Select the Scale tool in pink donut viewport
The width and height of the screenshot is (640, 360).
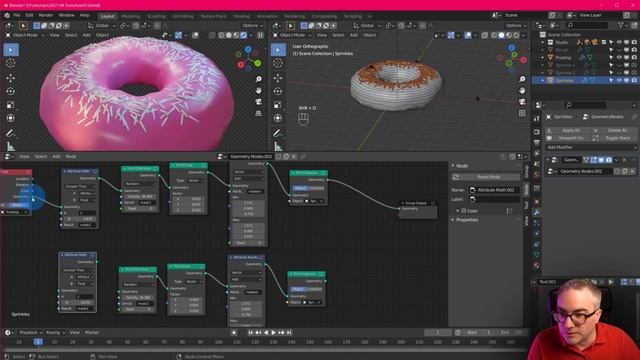click(x=11, y=105)
